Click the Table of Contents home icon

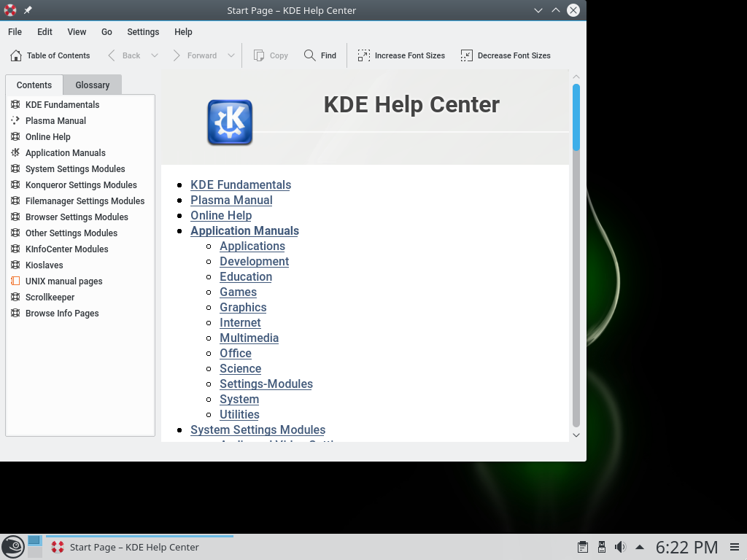click(x=16, y=55)
